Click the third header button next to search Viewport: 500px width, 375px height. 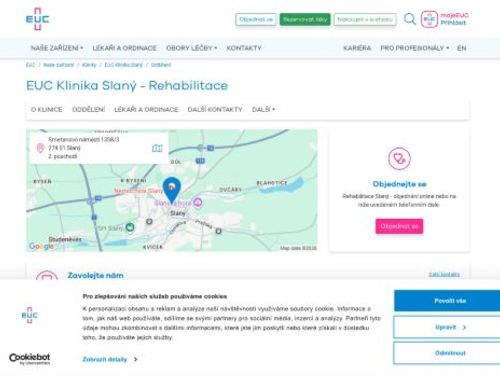coord(365,19)
